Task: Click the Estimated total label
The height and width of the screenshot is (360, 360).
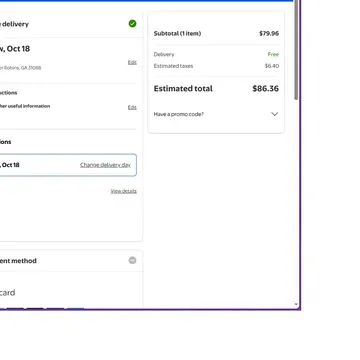Action: 183,89
